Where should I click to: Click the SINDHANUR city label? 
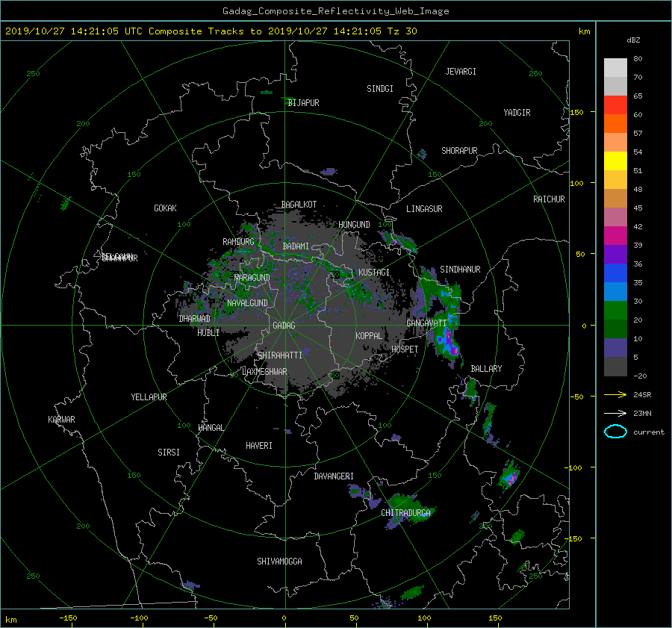[460, 270]
